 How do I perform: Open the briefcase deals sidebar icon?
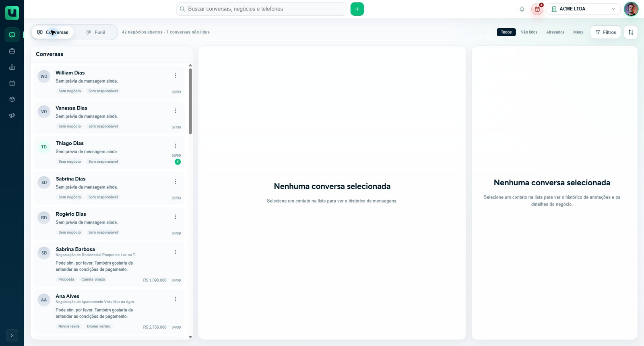12,51
